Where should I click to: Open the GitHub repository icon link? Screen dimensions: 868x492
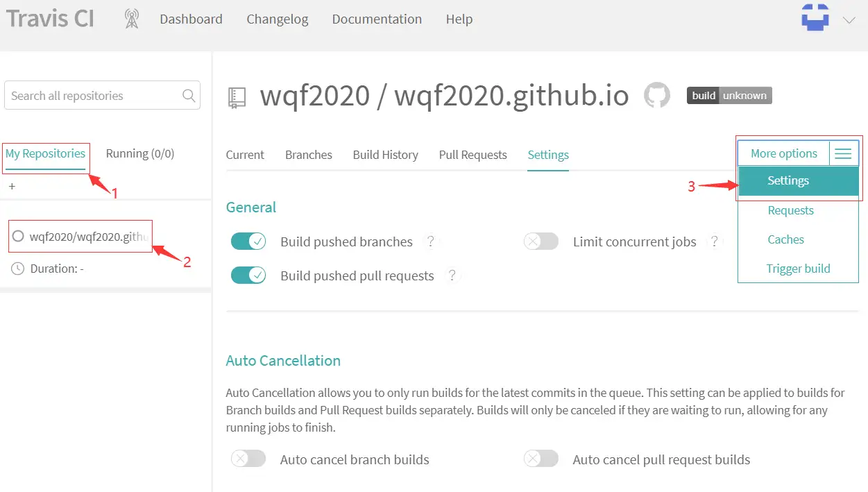657,96
